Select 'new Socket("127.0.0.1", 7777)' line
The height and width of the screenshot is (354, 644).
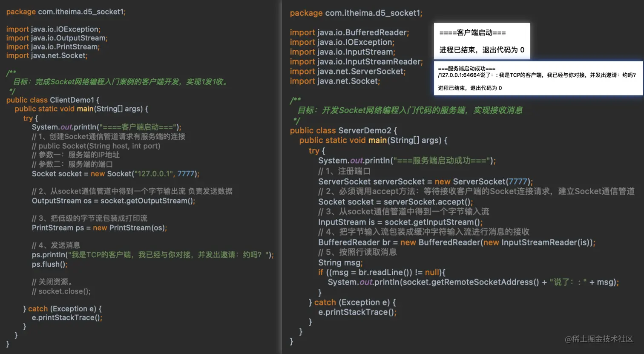[x=115, y=174]
